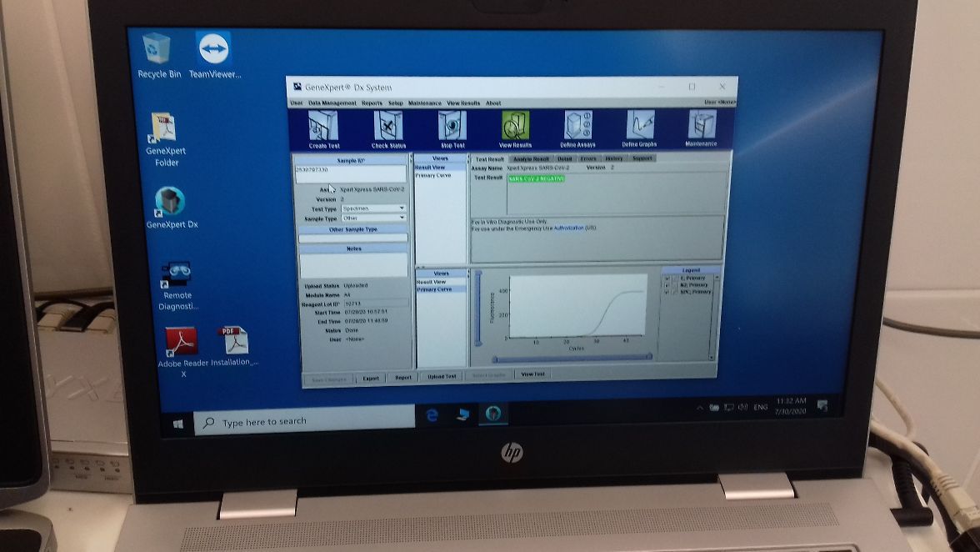Open the Windows Start menu
980x552 pixels.
178,424
